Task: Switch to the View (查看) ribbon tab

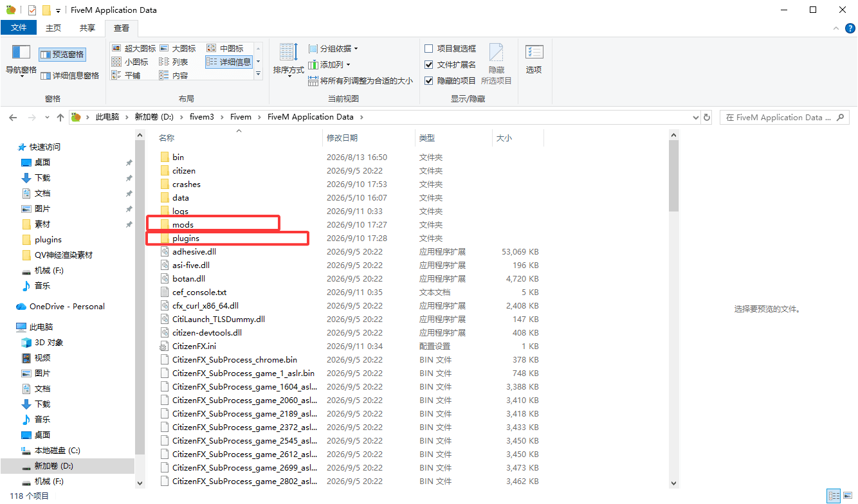Action: click(122, 28)
